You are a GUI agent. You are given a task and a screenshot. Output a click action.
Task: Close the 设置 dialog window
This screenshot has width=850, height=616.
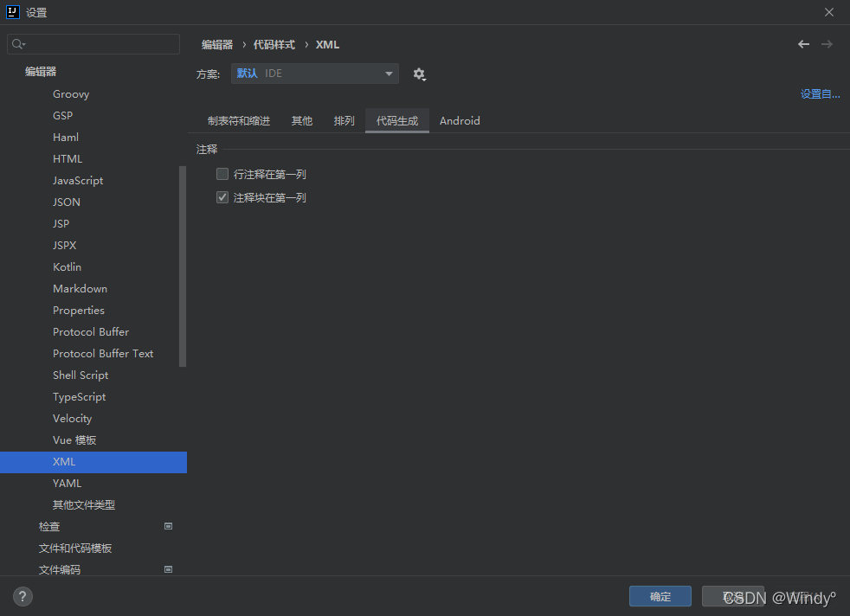point(829,12)
